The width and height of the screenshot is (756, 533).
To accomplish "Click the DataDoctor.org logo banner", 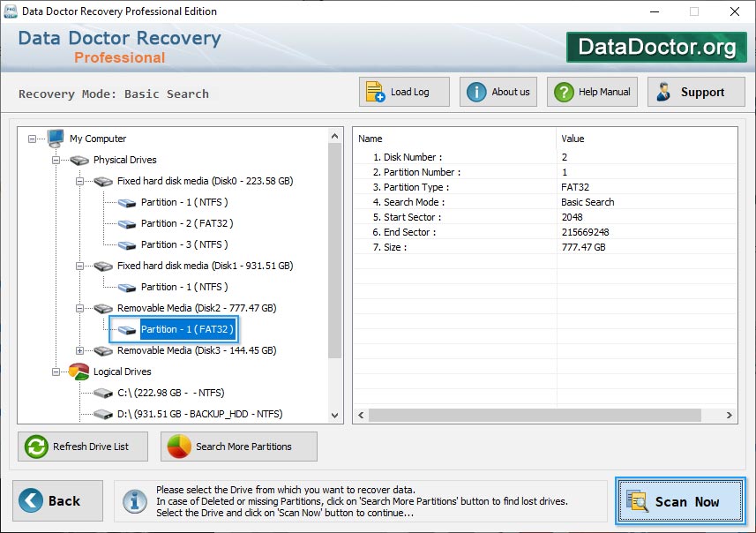I will tap(656, 47).
